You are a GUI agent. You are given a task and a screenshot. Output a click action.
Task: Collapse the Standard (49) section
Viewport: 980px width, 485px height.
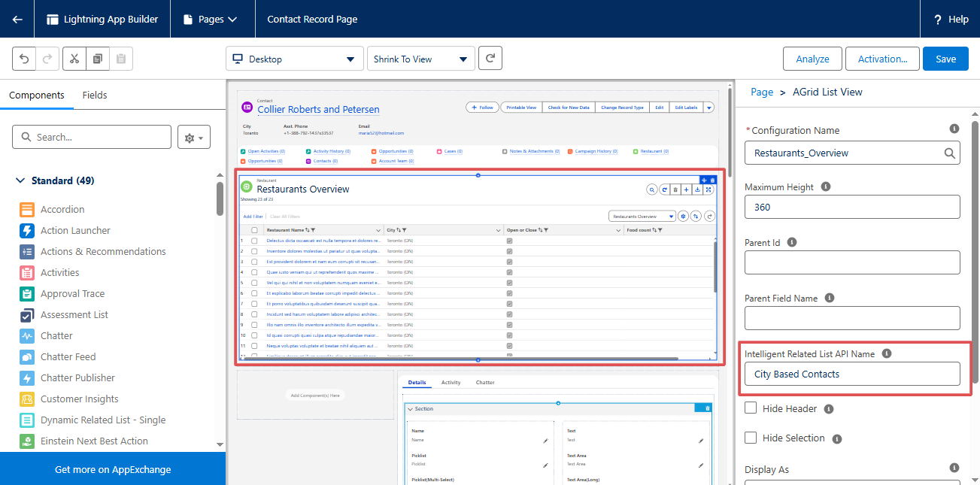[20, 181]
